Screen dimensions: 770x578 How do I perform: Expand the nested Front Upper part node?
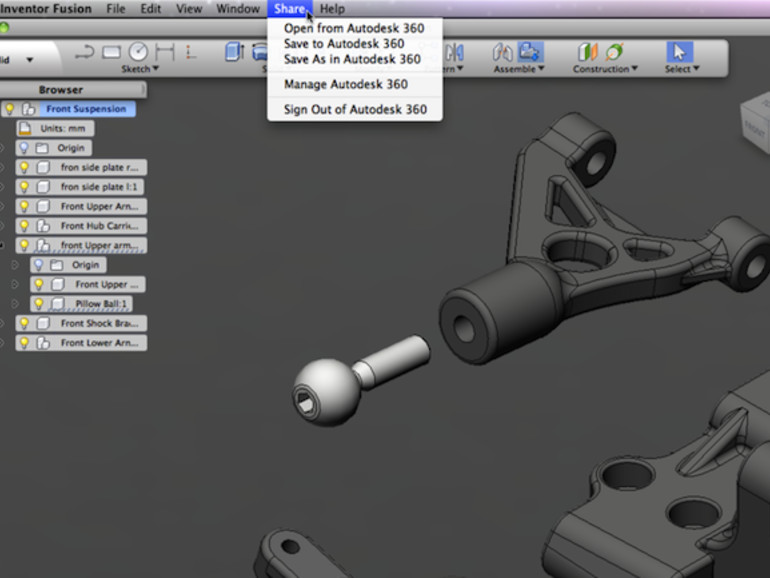click(15, 284)
